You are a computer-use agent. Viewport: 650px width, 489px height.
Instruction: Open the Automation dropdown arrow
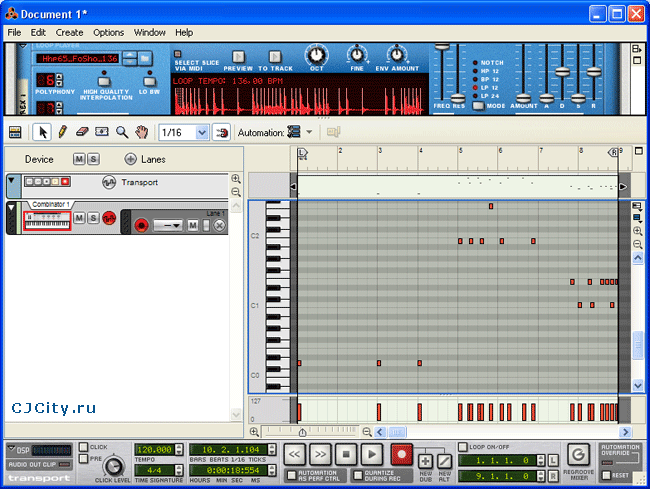coord(309,132)
